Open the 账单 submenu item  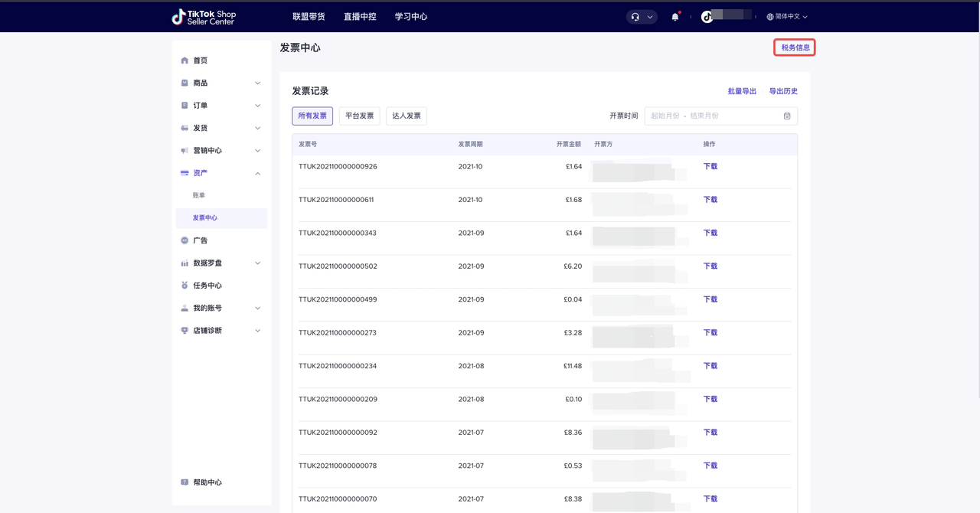point(199,195)
